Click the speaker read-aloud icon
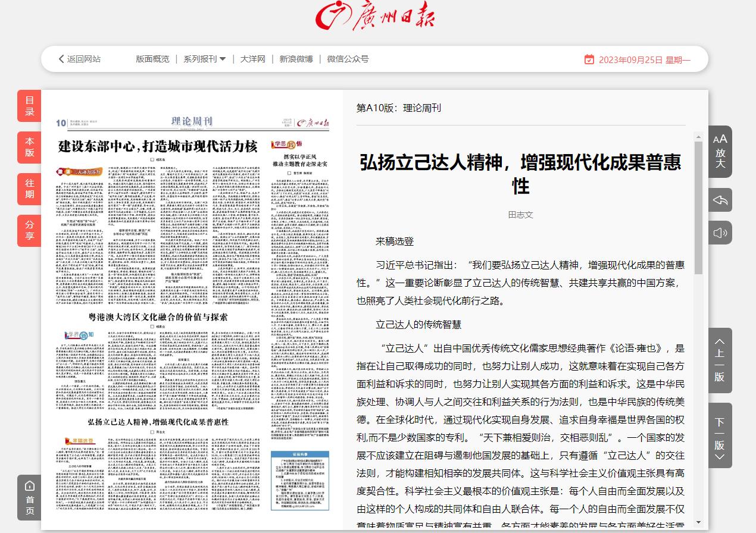 pos(720,233)
